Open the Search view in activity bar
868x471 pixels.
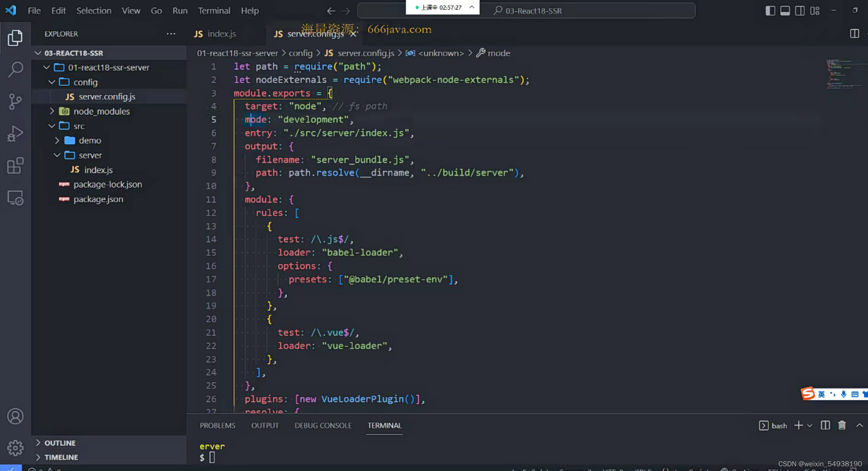pos(15,69)
